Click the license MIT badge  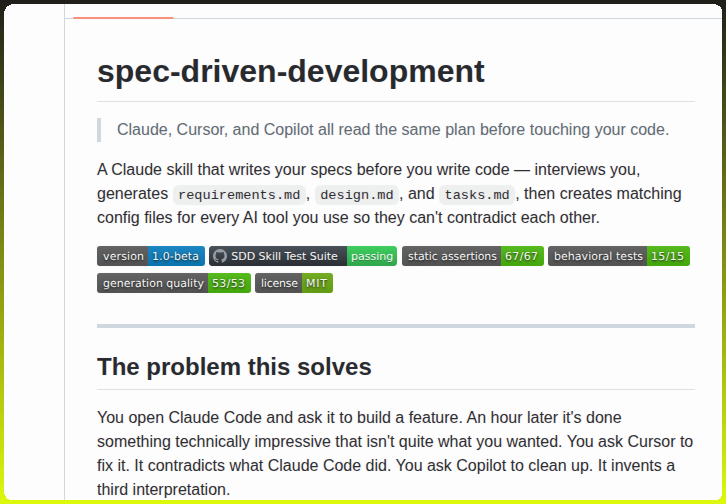pos(294,283)
